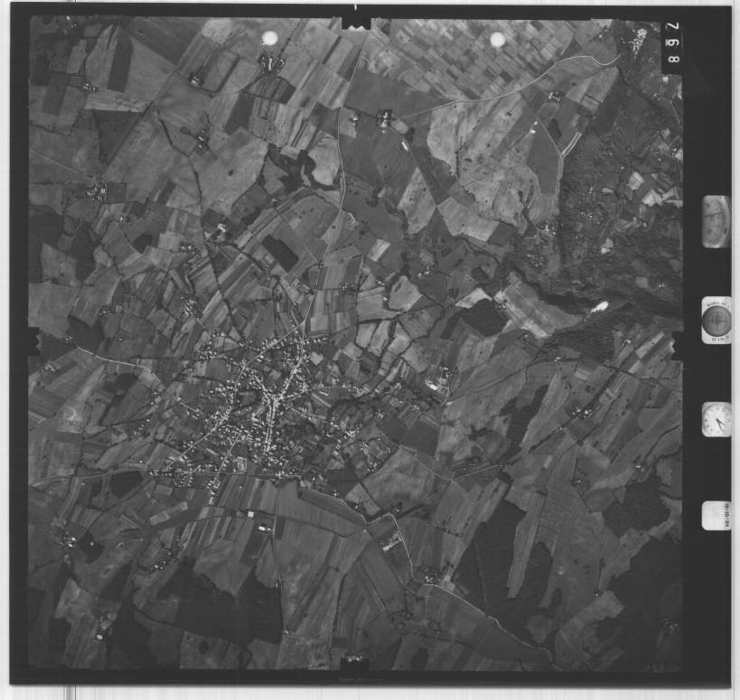Viewport: 740px width, 700px height.
Task: Click the white data label strip
Action: (x=716, y=515)
